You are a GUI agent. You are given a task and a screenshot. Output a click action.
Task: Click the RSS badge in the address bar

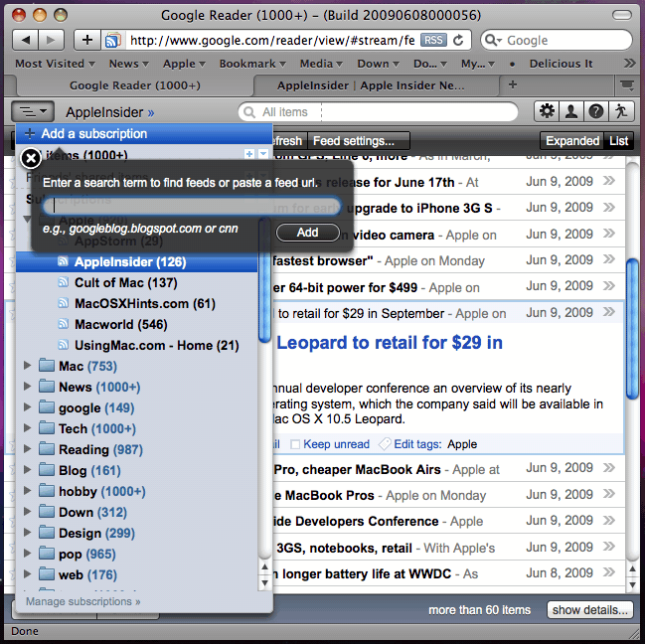point(433,40)
